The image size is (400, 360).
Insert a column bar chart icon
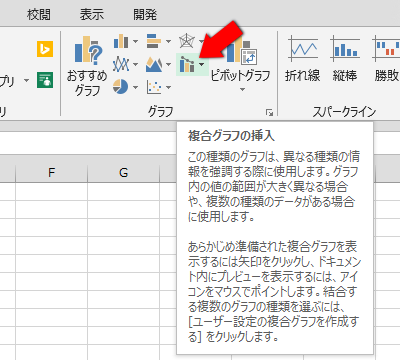(x=121, y=42)
